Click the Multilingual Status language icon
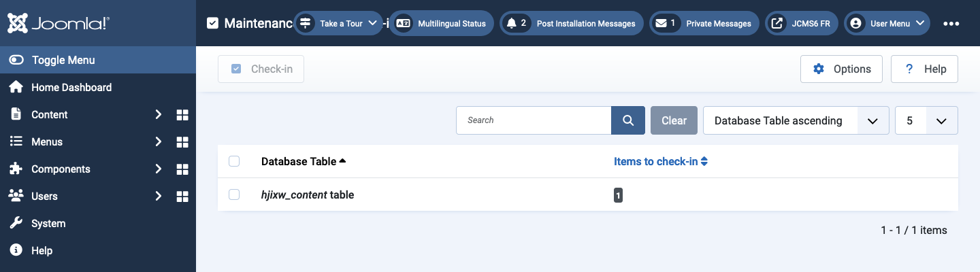Image resolution: width=980 pixels, height=272 pixels. point(403,23)
